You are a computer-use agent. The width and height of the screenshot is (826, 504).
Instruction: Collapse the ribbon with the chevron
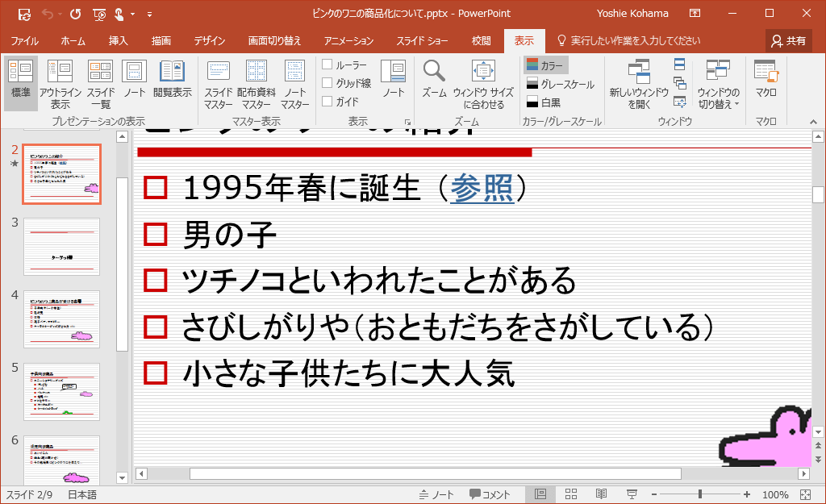click(813, 122)
